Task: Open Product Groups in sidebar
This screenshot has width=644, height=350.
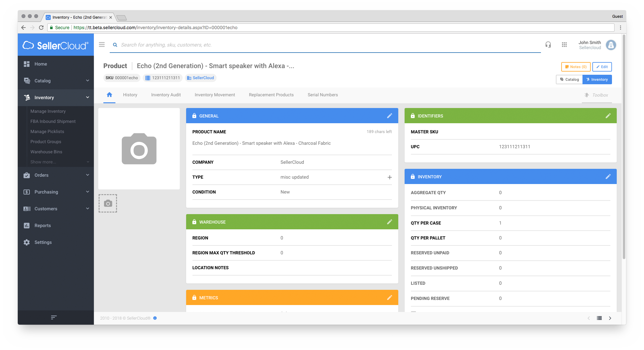Action: point(46,142)
